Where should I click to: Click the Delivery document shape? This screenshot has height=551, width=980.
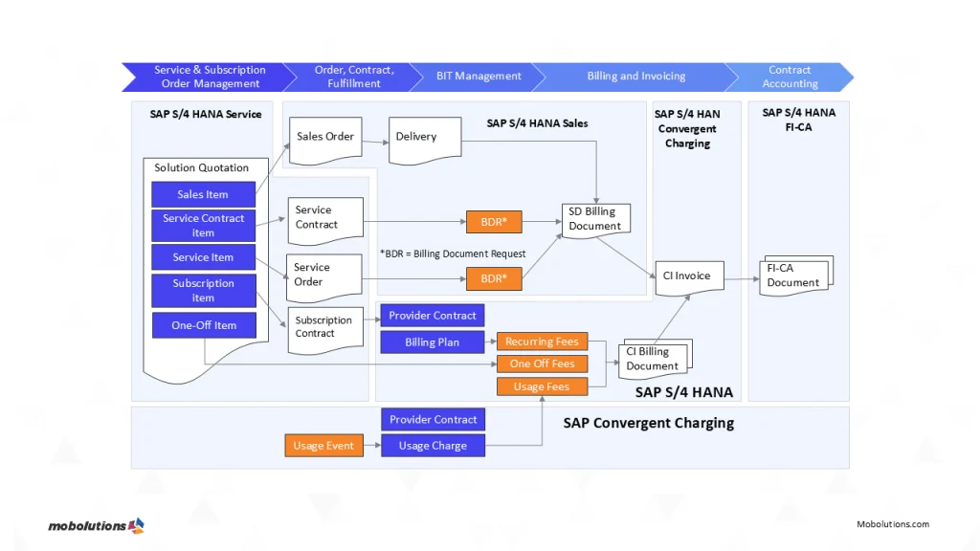pyautogui.click(x=425, y=141)
